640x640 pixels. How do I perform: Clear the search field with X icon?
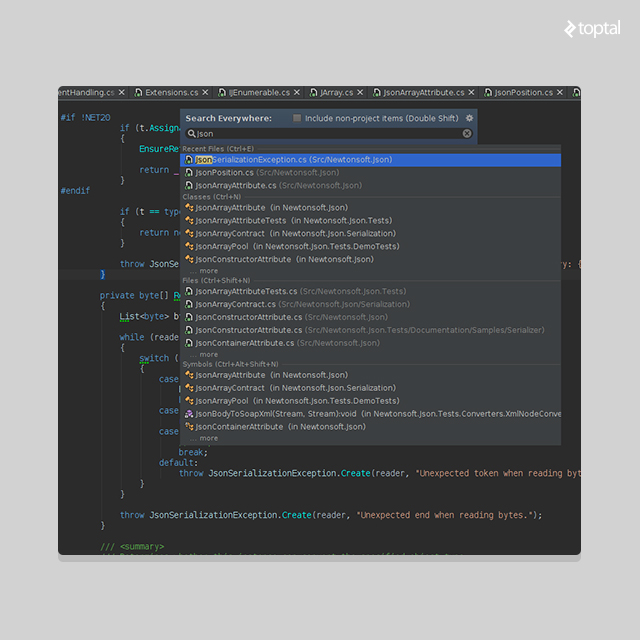pos(467,133)
